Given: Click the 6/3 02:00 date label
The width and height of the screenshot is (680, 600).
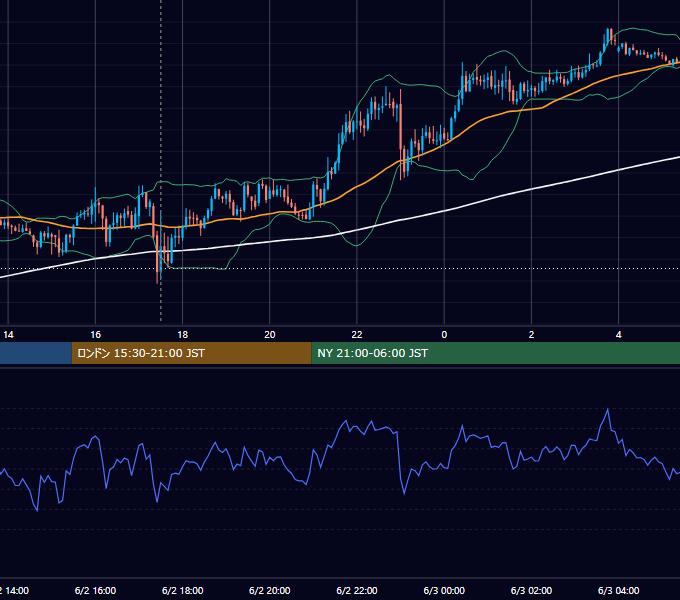Looking at the screenshot, I should point(531,590).
